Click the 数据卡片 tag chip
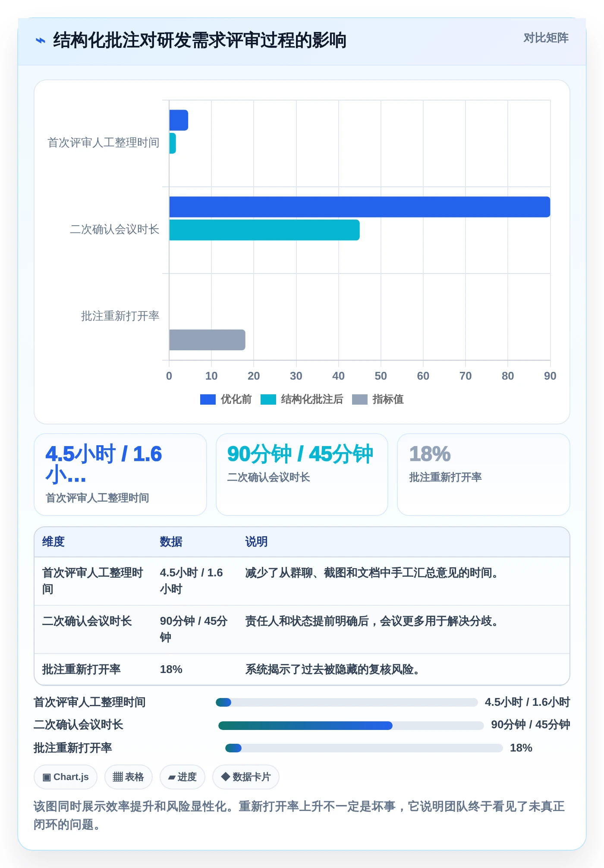This screenshot has width=604, height=868. (246, 777)
